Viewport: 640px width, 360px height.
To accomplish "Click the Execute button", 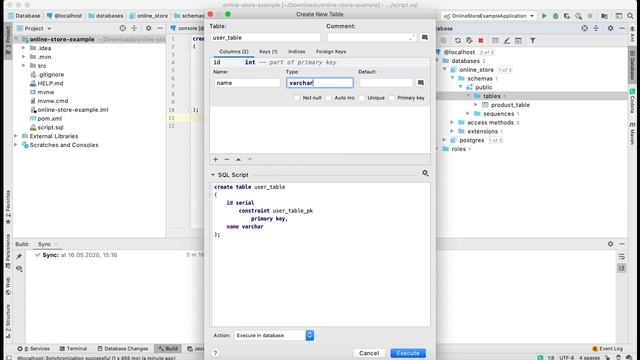I will pos(408,353).
